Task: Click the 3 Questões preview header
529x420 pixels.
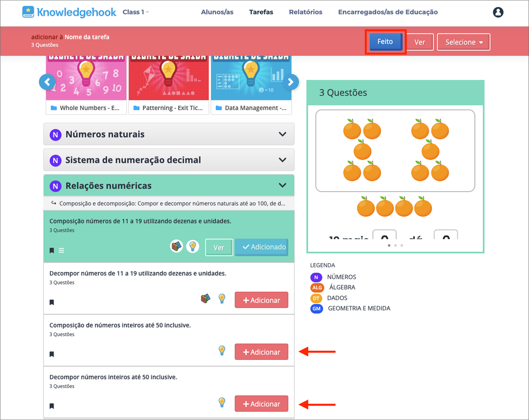Action: point(395,93)
